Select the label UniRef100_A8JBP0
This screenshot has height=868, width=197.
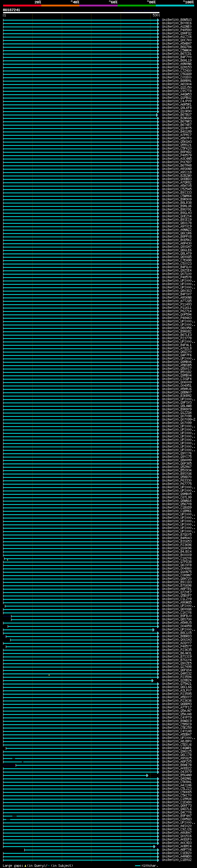click(177, 741)
